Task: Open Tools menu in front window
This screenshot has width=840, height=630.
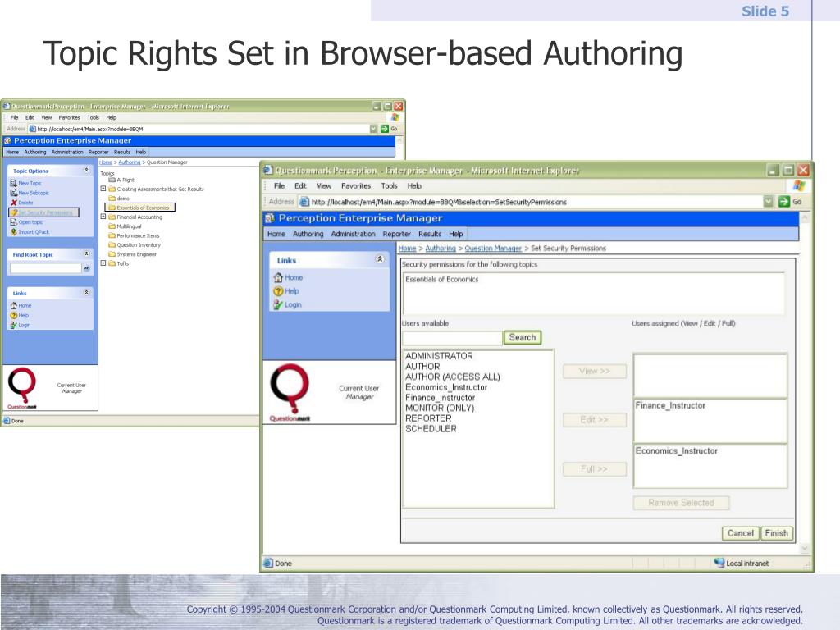Action: 389,186
